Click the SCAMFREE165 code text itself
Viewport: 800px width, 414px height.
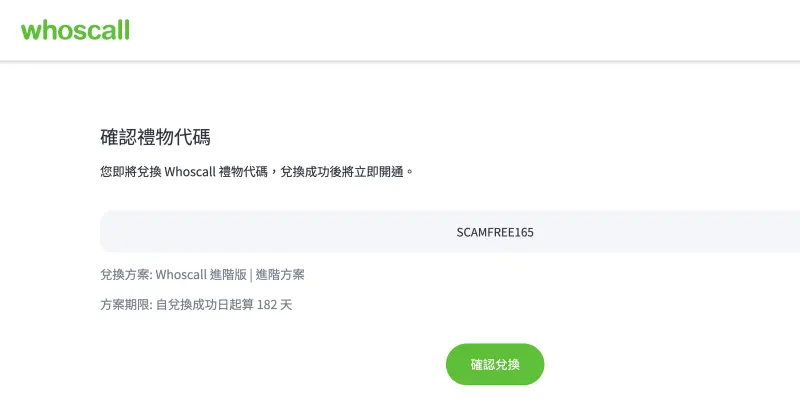(x=495, y=232)
